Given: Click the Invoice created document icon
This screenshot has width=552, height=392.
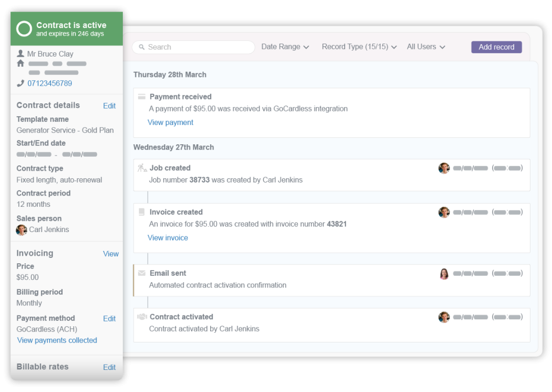Looking at the screenshot, I should (x=142, y=212).
